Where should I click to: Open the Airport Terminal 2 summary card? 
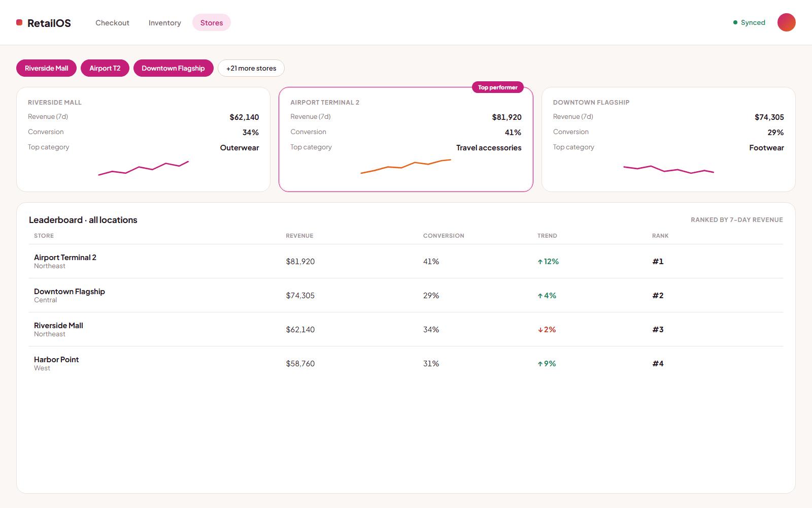pos(406,139)
